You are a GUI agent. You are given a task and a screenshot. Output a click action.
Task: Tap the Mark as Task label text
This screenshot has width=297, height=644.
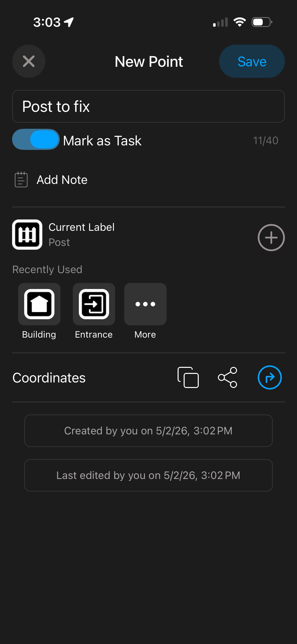tap(102, 141)
